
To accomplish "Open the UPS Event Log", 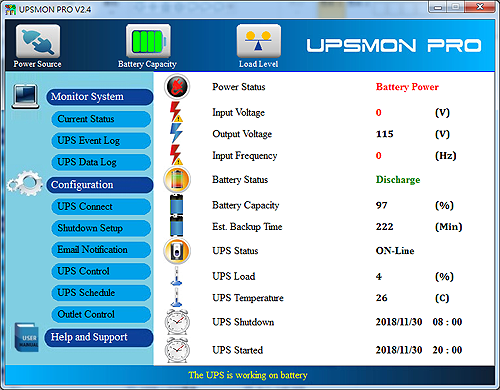I will (x=101, y=141).
